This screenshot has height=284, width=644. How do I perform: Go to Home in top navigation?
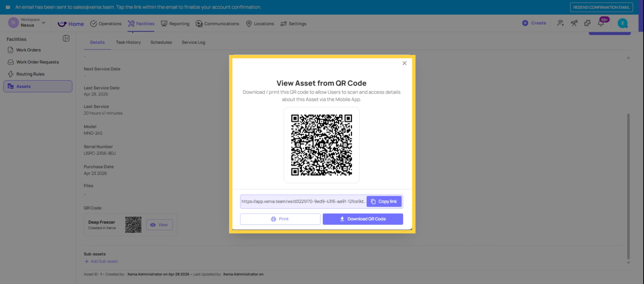pyautogui.click(x=71, y=24)
